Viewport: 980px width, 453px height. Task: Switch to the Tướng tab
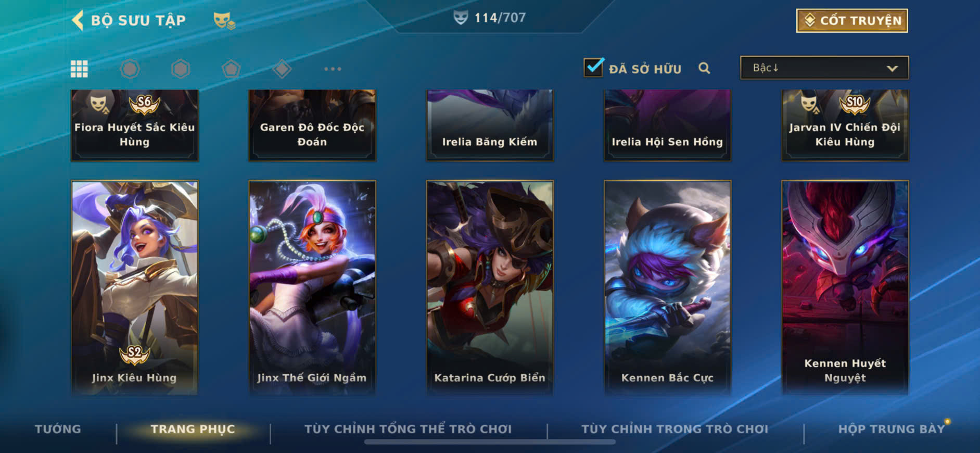58,429
